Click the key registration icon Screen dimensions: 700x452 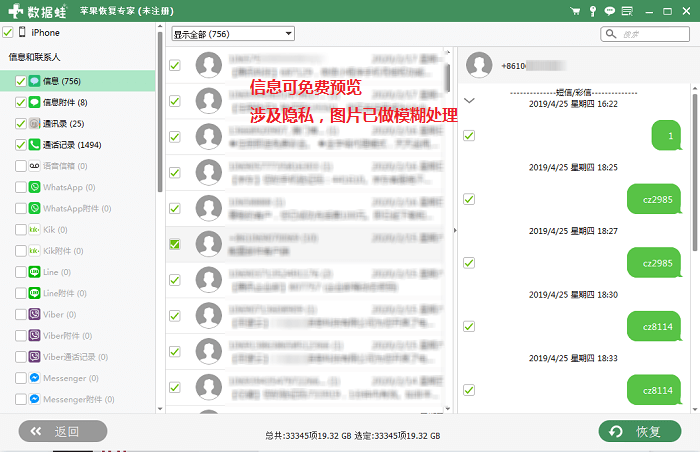592,11
